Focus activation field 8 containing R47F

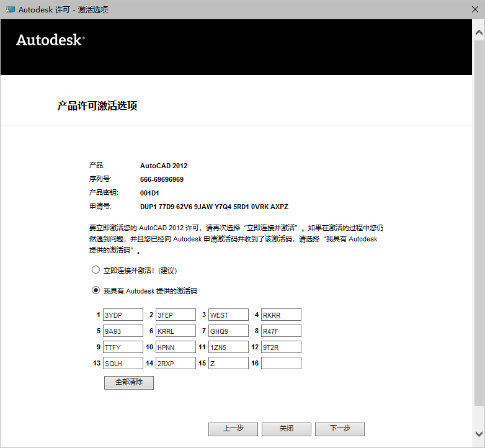click(281, 331)
